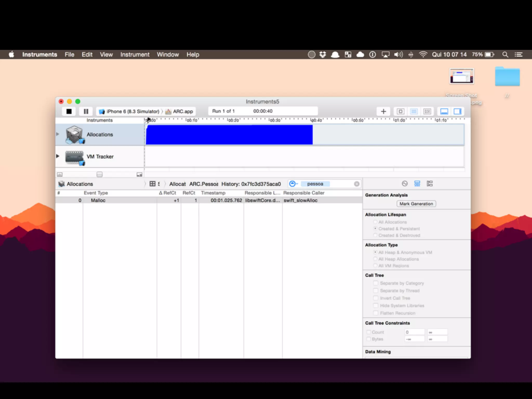
Task: Open the display settings inspector icon
Action: (x=417, y=184)
